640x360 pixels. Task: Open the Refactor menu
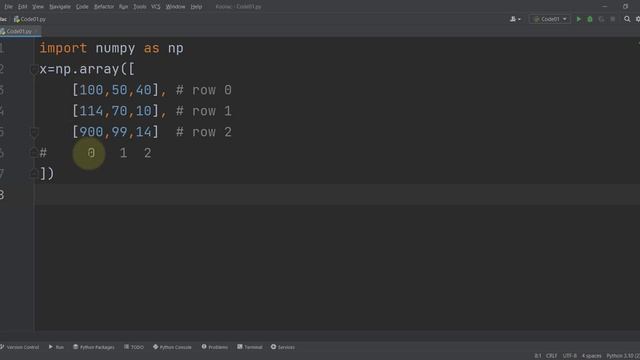[x=104, y=7]
